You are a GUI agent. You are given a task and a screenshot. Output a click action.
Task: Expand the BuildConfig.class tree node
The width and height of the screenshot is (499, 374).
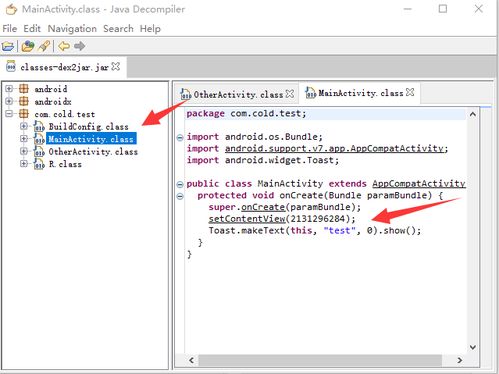tap(24, 126)
